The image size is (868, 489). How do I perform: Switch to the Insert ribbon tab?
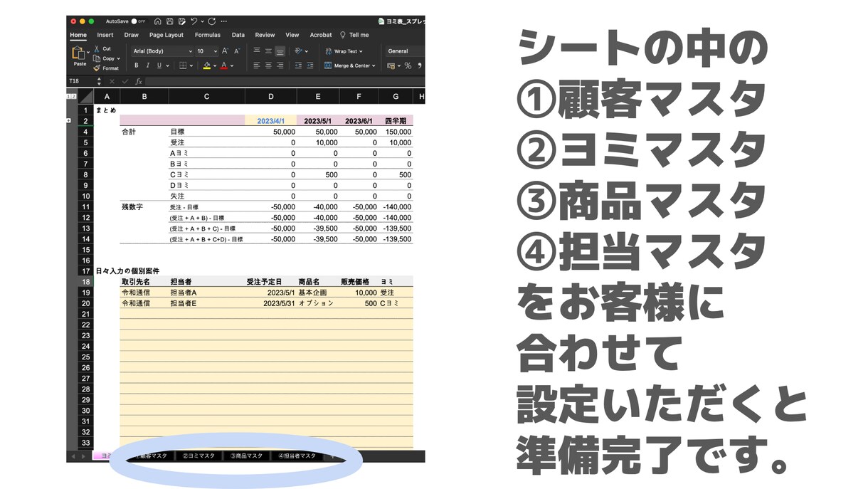point(105,35)
